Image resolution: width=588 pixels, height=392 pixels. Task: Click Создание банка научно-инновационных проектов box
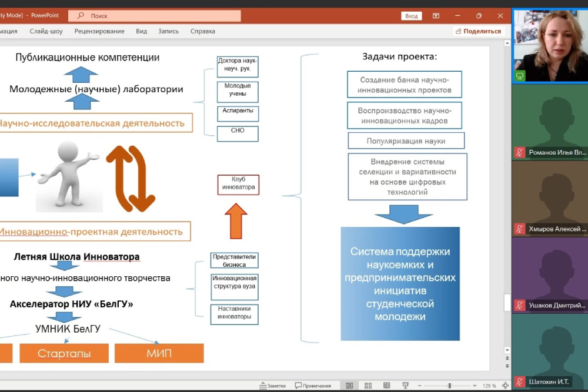click(x=405, y=85)
